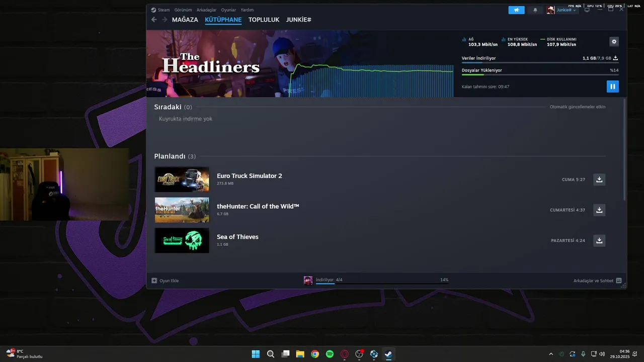Start theHunter: Call of the Wild download
Screen dimensions: 644x362
599,210
